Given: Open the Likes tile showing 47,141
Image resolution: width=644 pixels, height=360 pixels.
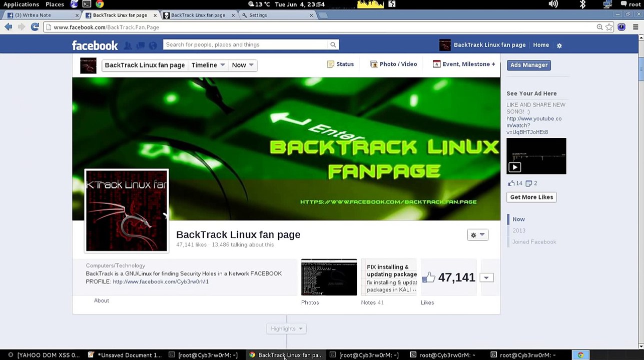Looking at the screenshot, I should point(449,277).
